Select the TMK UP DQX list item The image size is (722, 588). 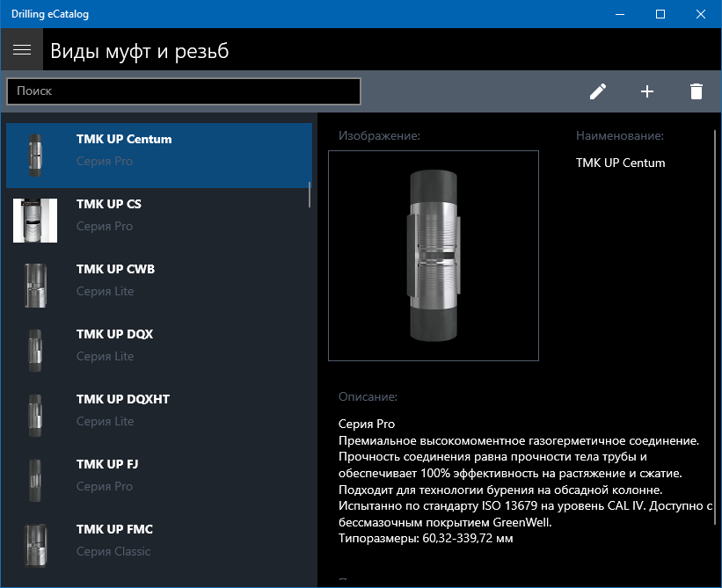[159, 350]
